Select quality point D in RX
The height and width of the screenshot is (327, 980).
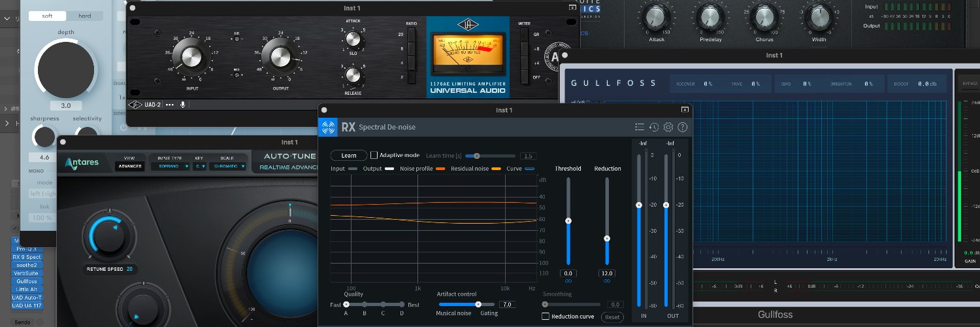(402, 304)
